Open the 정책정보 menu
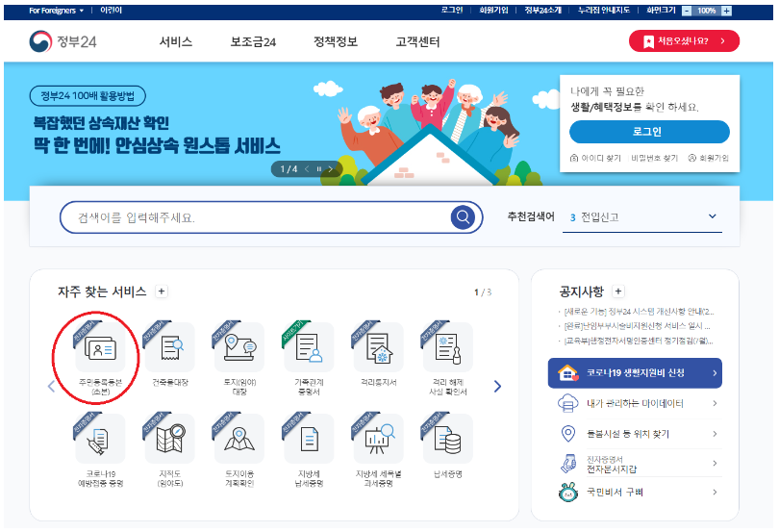 (336, 42)
